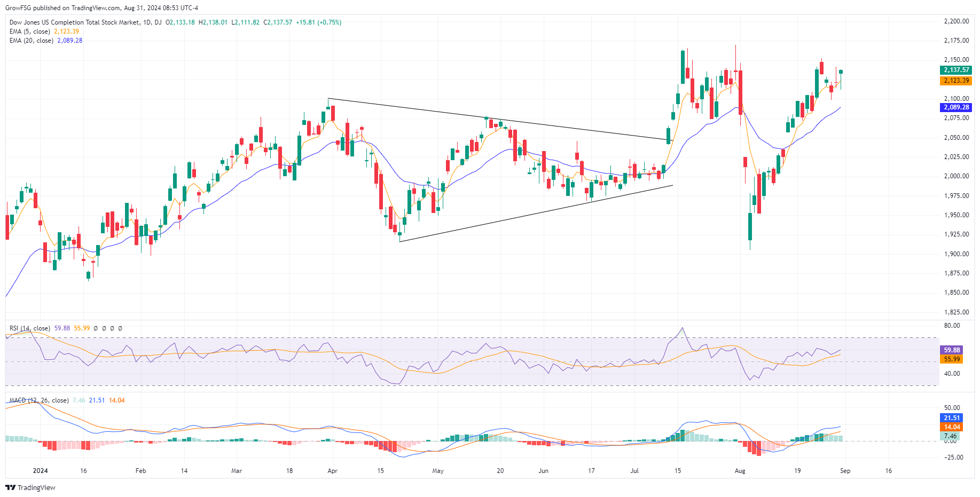The width and height of the screenshot is (980, 497).
Task: Click the Apr label on the time axis
Action: (x=332, y=471)
